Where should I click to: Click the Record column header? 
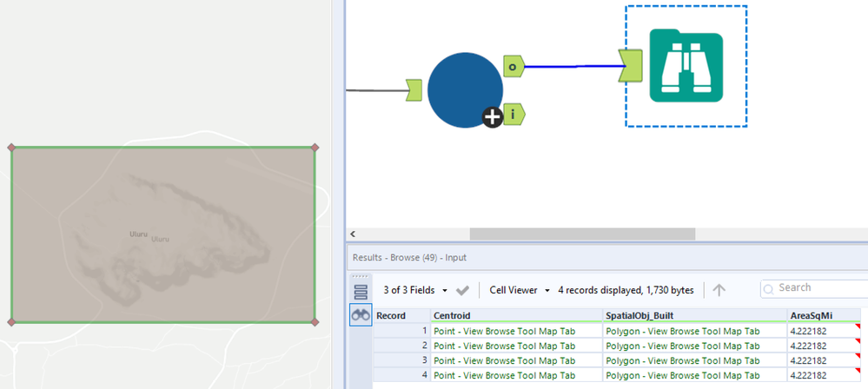click(402, 316)
